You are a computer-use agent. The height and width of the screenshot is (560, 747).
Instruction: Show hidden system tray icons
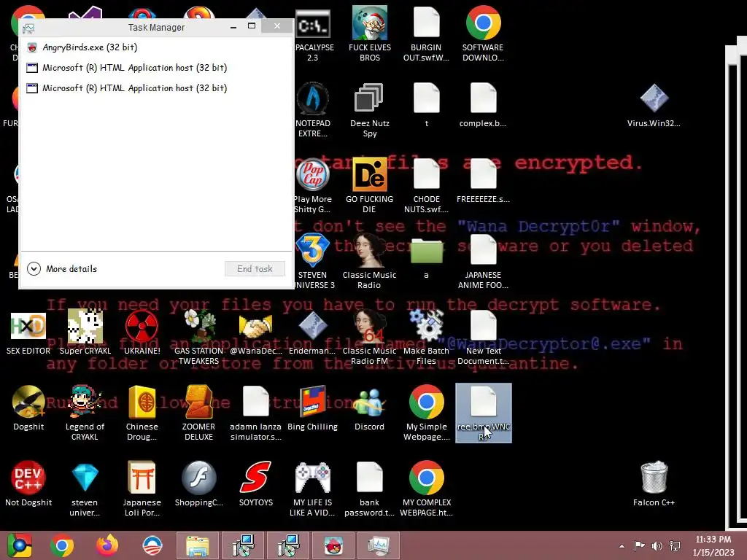(x=622, y=545)
